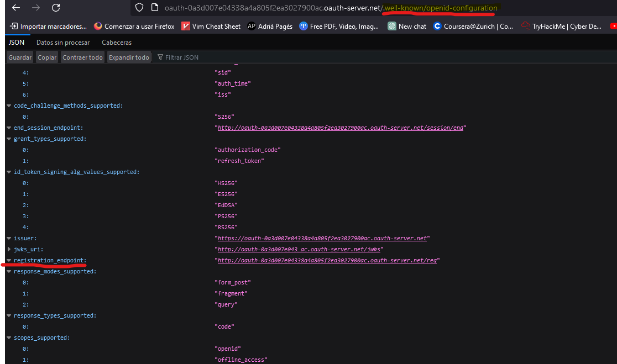Open the Cabeceras tab

pyautogui.click(x=117, y=43)
